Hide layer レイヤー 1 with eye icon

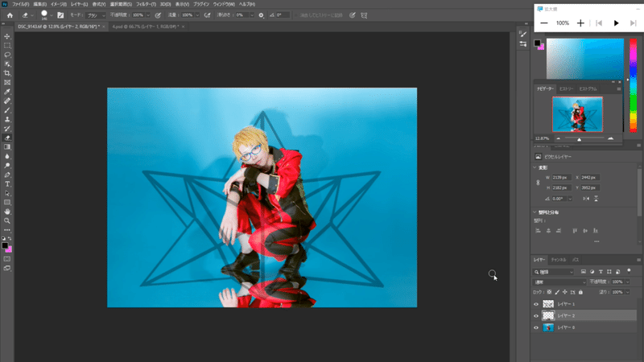coord(536,304)
